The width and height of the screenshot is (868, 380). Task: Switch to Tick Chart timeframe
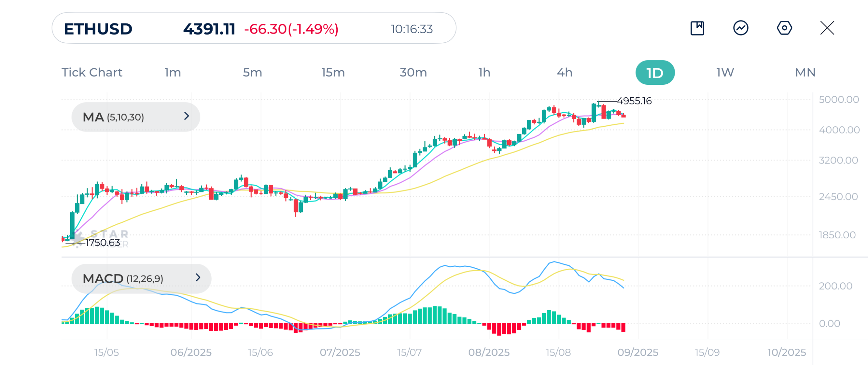(x=92, y=73)
